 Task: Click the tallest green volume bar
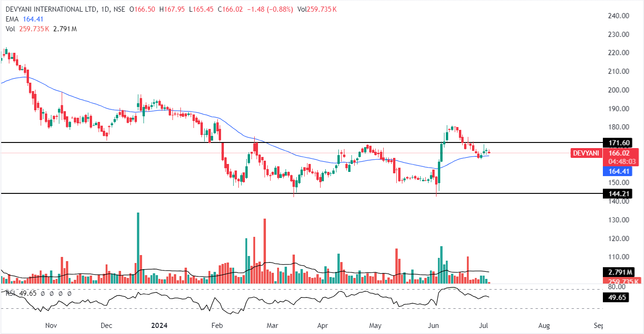[x=138, y=248]
